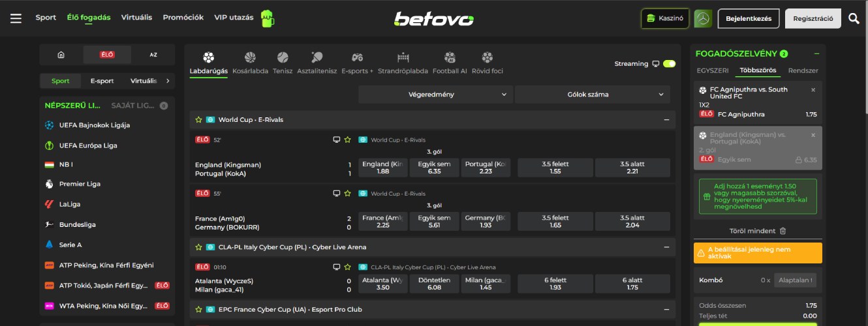The height and width of the screenshot is (326, 868).
Task: Click the Kombó stake input field
Action: click(795, 280)
